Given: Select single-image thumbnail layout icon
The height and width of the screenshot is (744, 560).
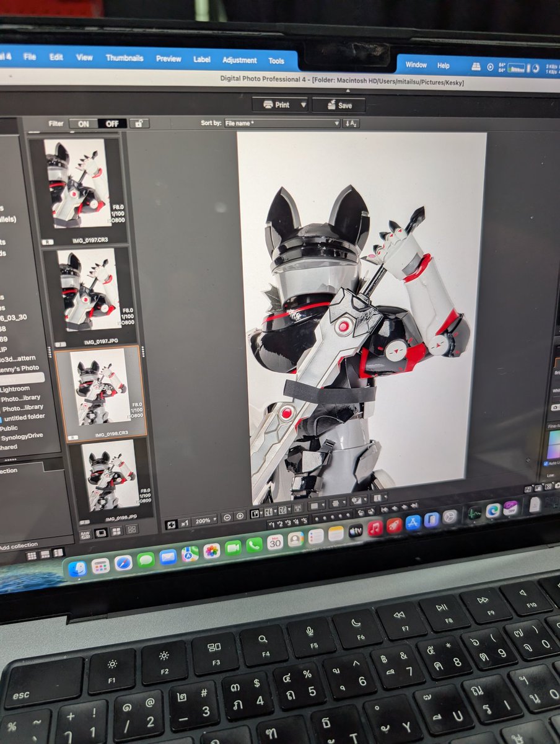Looking at the screenshot, I should pos(100,532).
